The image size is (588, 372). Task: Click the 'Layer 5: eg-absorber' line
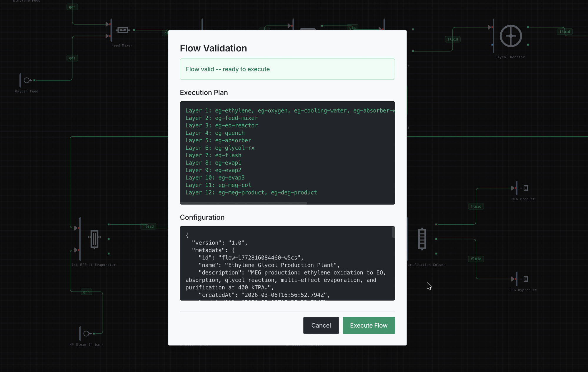tap(218, 140)
